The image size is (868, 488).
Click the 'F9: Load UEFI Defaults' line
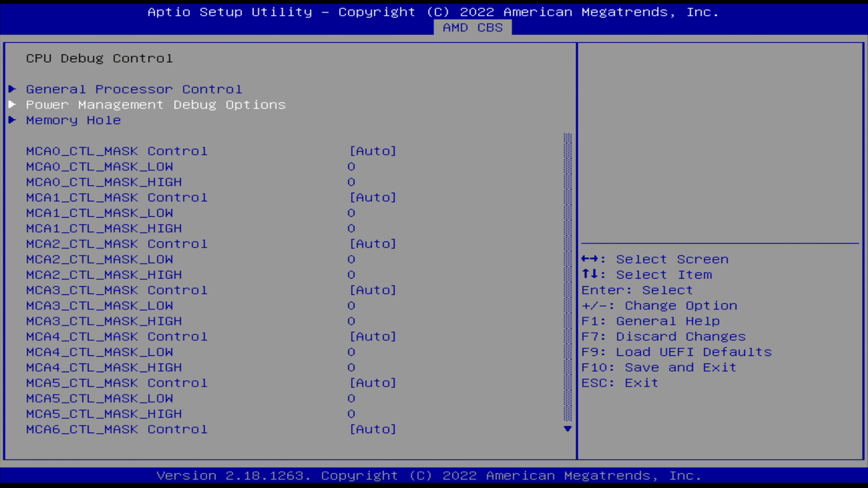(677, 352)
